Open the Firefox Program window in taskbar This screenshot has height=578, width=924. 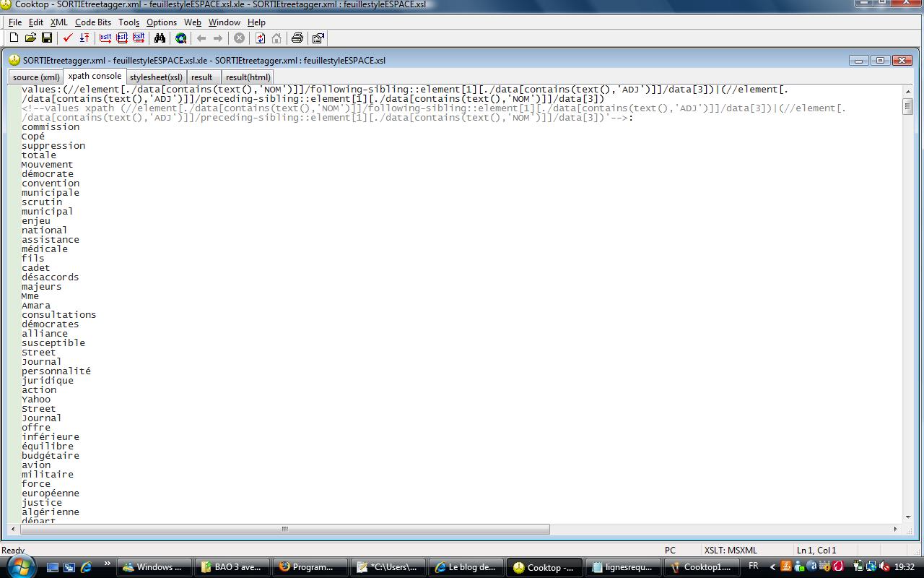coord(306,567)
